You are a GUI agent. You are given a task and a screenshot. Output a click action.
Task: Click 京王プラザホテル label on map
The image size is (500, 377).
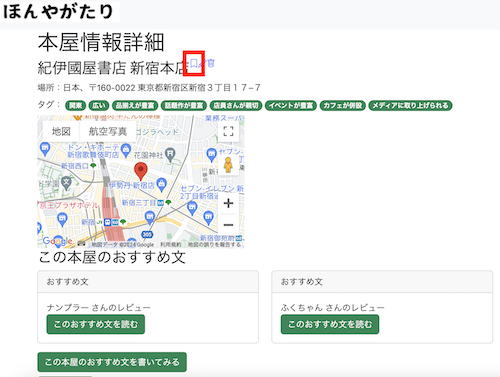coord(69,205)
